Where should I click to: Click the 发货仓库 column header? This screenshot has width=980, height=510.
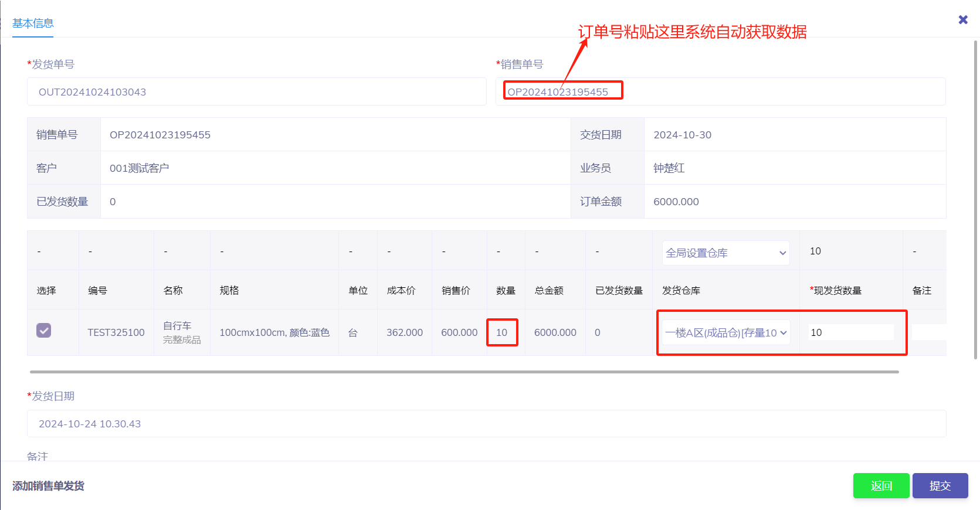point(681,290)
